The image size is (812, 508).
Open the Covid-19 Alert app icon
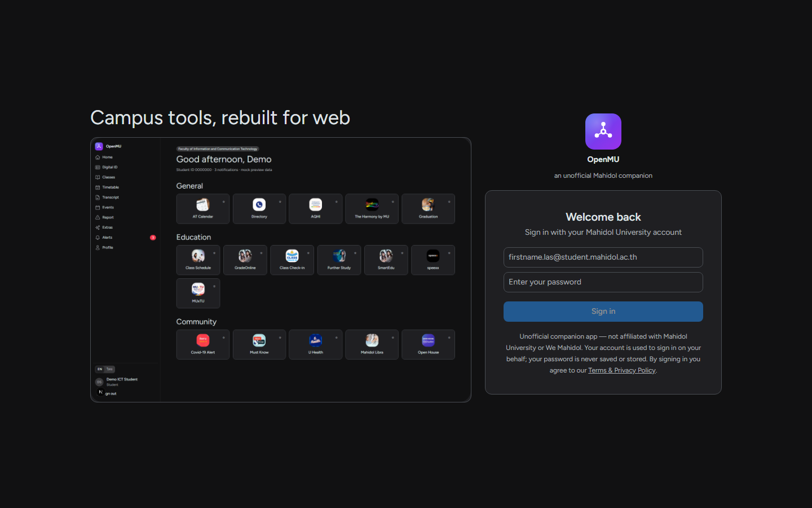[203, 340]
